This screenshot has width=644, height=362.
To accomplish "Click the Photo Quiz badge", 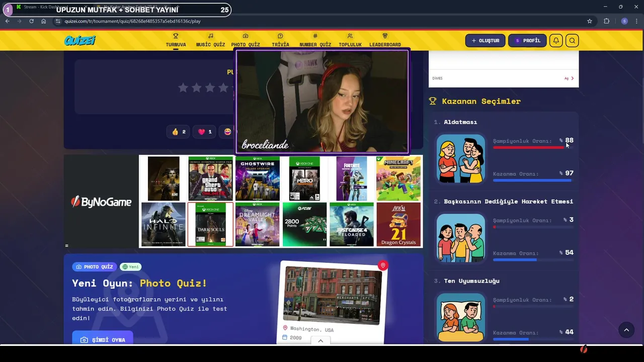I will 95,267.
